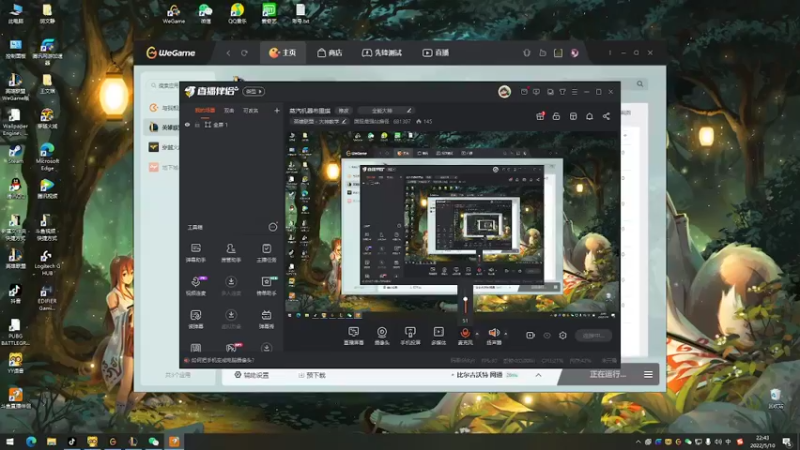The image size is (800, 450).
Task: Click the start live button right of the gear
Action: click(x=593, y=335)
